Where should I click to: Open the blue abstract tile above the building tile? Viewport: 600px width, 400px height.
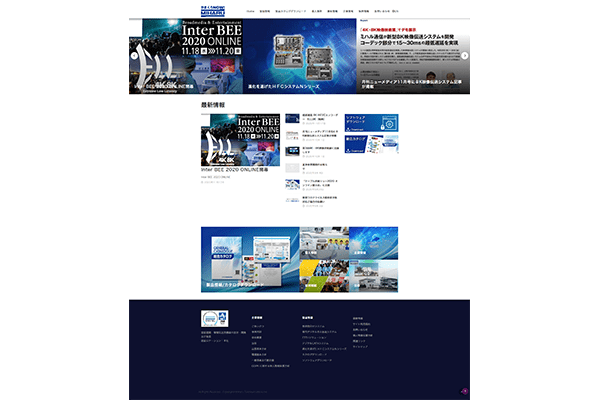pos(373,243)
